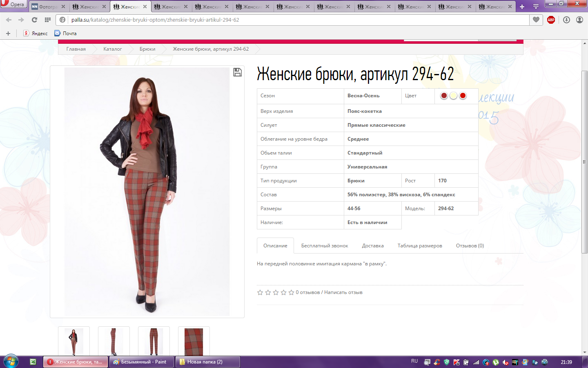Switch to Безымянный - Paint taskbar window
This screenshot has height=368, width=588.
[x=141, y=362]
